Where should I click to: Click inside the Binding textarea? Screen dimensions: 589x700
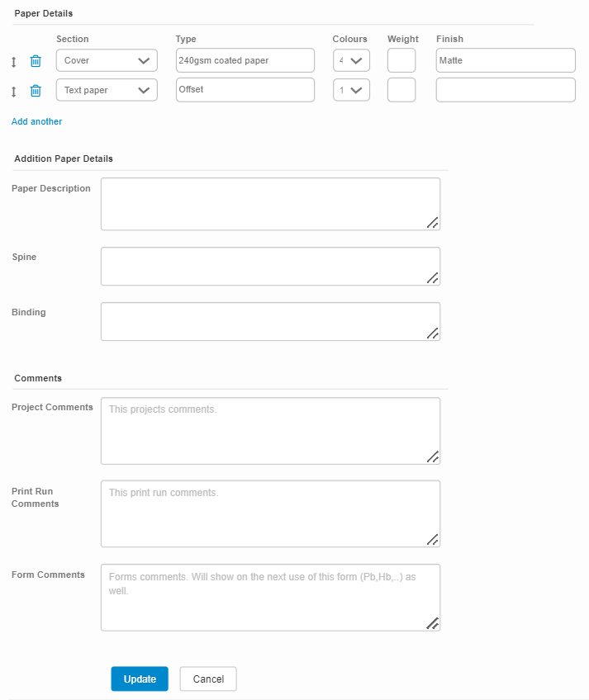270,321
